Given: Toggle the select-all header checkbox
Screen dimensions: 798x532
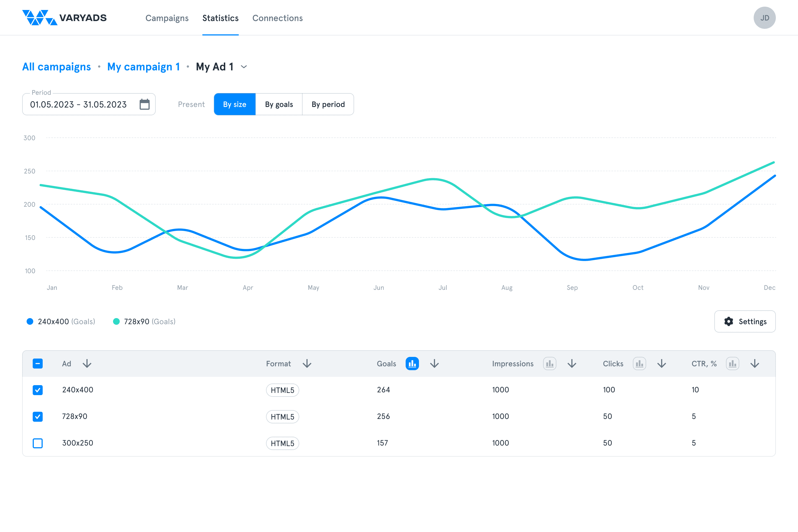Looking at the screenshot, I should 38,364.
